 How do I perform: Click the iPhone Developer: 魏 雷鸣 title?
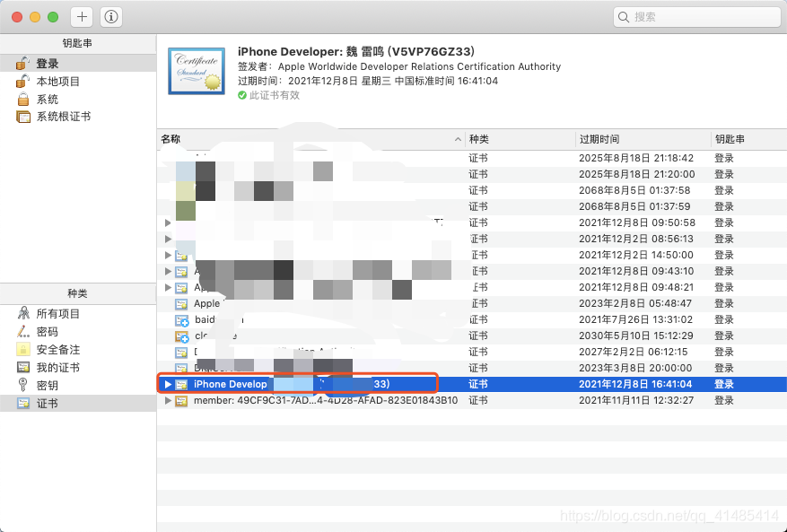(x=356, y=52)
